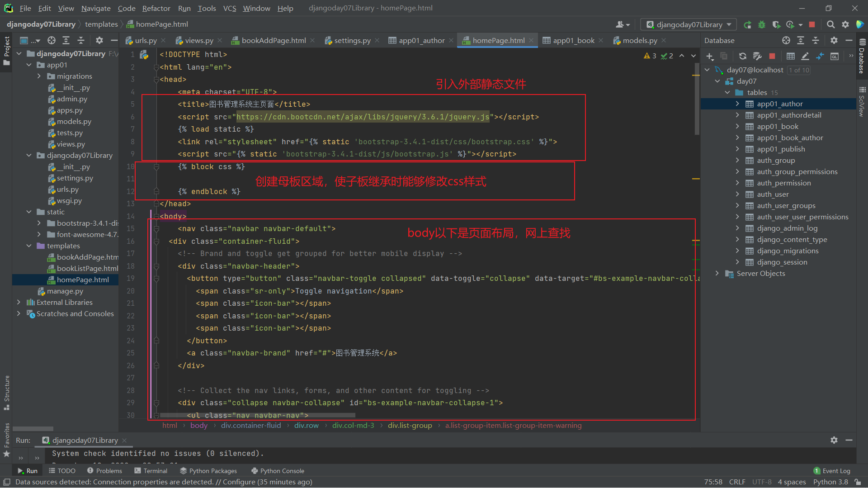Click the editor vertical scrollbar thumb
The width and height of the screenshot is (868, 488).
point(697,99)
